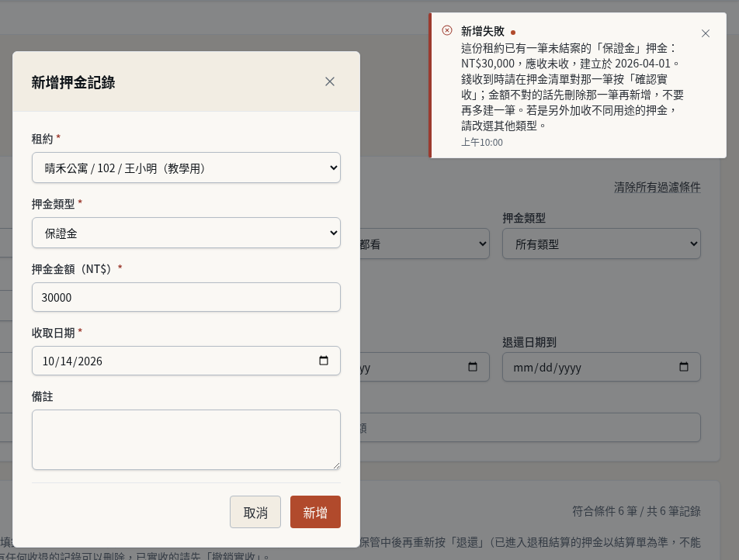
Task: Click the 押金金額 input field with 30000
Action: click(x=186, y=297)
